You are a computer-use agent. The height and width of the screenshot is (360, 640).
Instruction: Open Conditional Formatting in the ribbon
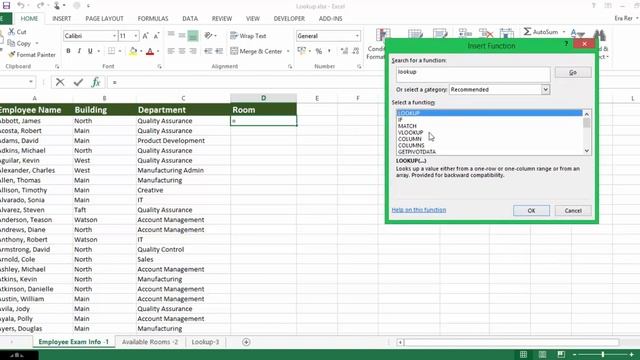pos(376,44)
